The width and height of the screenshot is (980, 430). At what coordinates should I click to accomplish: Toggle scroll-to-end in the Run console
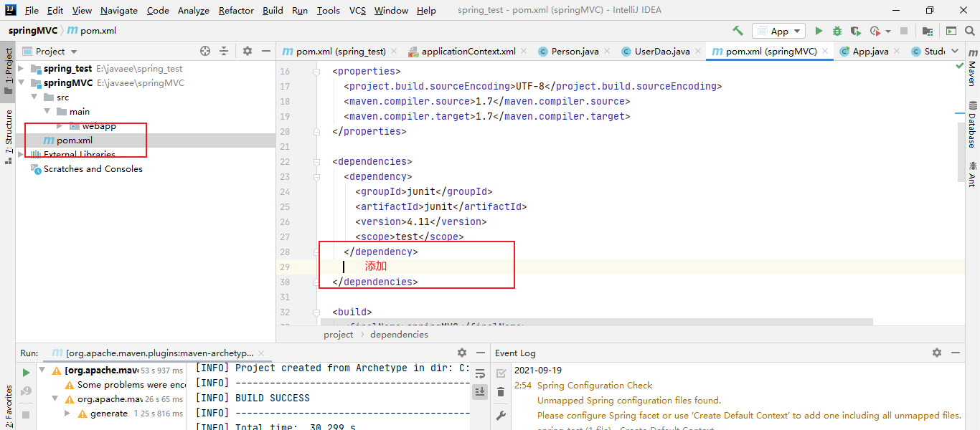(x=481, y=391)
